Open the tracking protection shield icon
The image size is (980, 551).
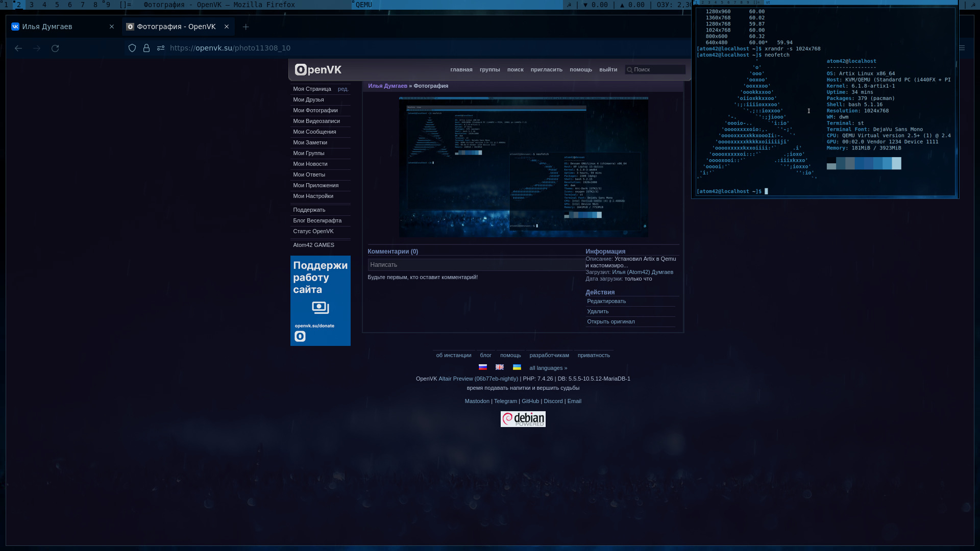132,48
